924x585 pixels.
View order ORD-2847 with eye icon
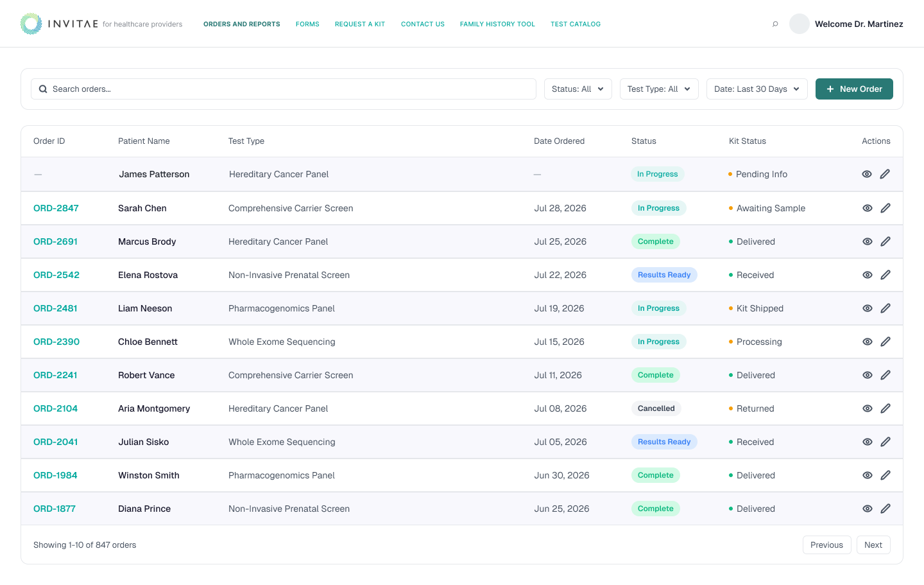868,208
